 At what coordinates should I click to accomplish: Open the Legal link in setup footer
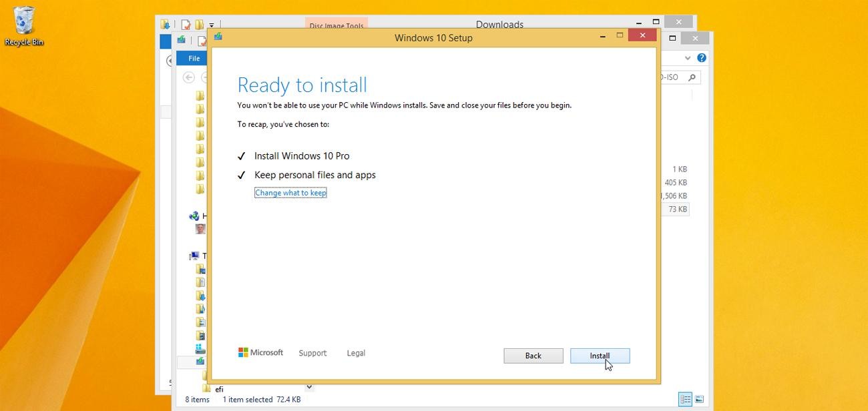pyautogui.click(x=356, y=353)
